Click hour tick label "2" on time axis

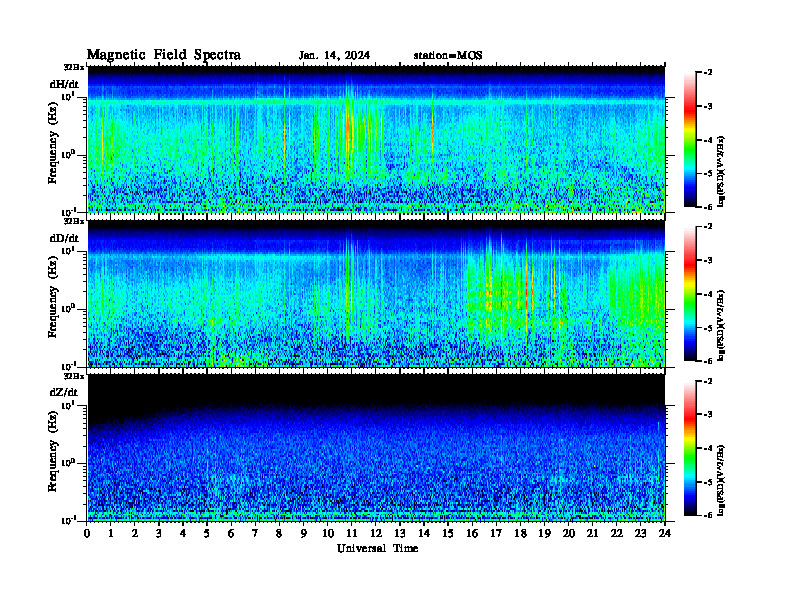point(135,534)
